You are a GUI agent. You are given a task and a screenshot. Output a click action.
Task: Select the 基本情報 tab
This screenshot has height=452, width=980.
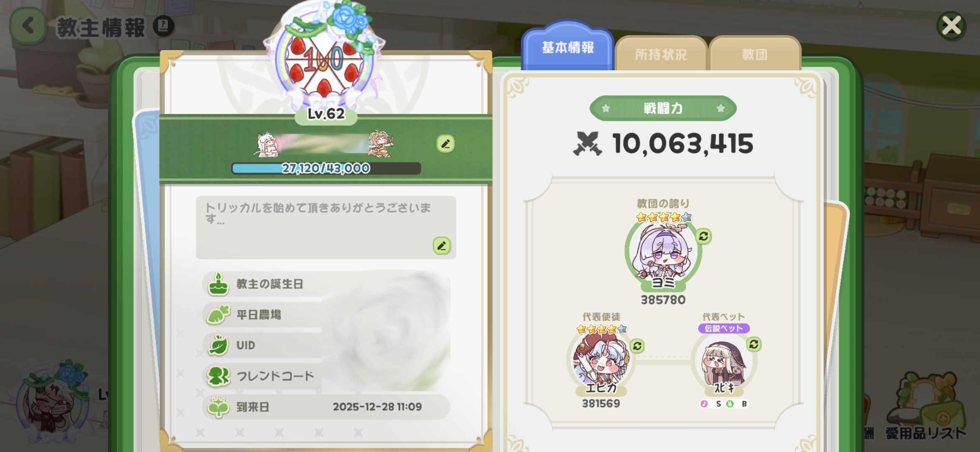point(567,47)
